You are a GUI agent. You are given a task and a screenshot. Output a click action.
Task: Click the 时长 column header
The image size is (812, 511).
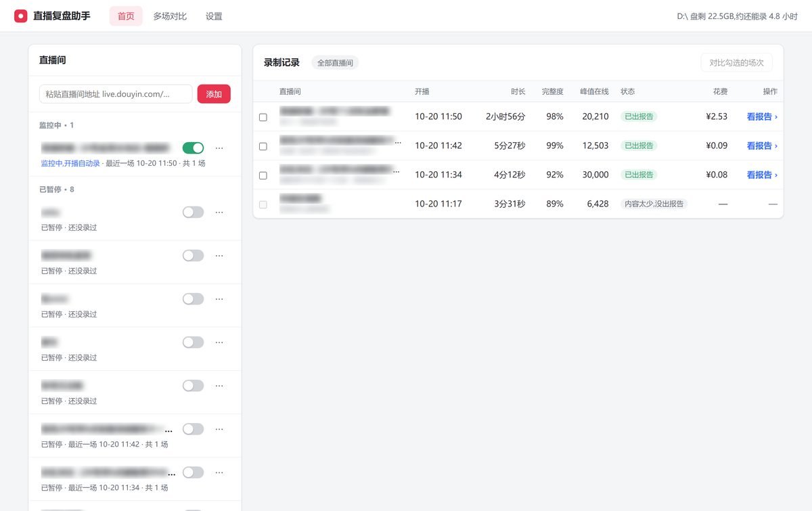(518, 91)
